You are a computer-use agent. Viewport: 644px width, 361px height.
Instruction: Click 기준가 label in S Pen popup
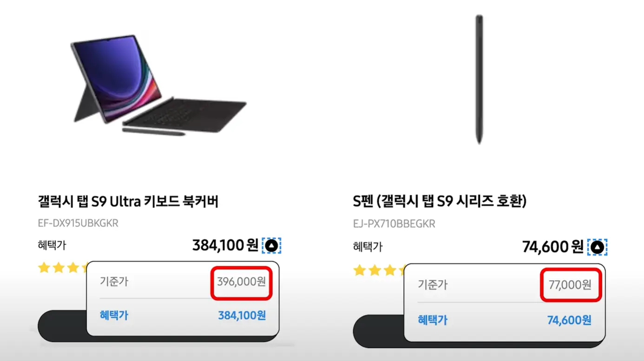(x=432, y=284)
